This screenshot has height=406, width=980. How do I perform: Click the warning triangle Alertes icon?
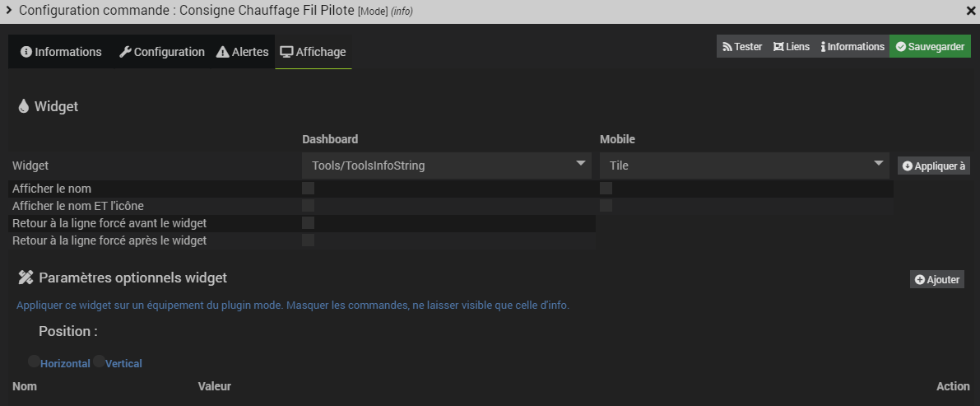pyautogui.click(x=223, y=52)
